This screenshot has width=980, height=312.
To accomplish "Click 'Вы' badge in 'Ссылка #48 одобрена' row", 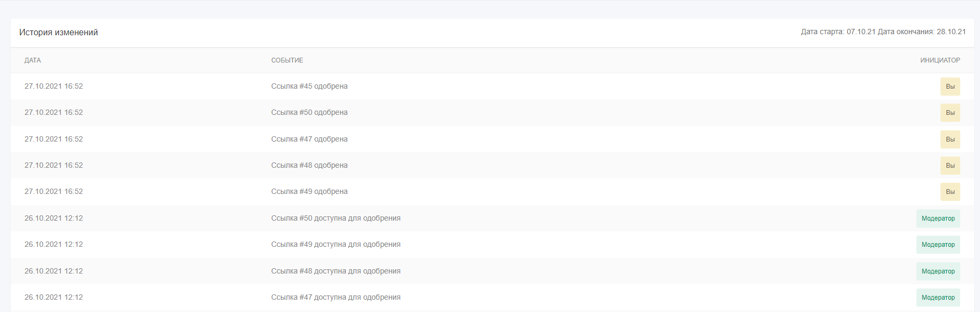I will coord(950,166).
